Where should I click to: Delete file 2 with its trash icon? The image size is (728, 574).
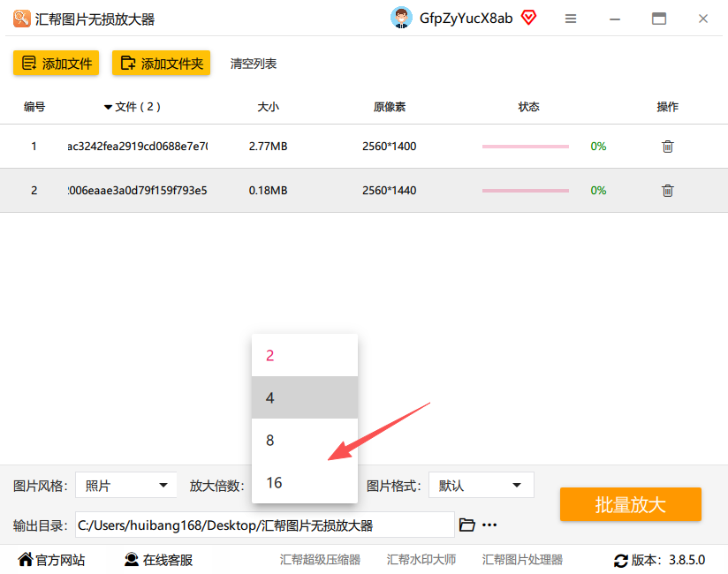tap(667, 191)
